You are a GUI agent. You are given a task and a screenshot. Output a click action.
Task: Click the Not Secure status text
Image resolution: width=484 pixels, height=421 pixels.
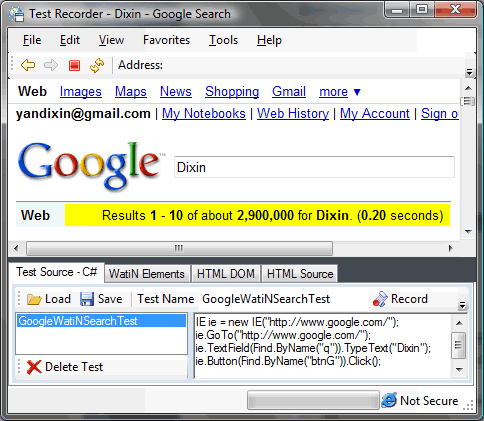429,401
